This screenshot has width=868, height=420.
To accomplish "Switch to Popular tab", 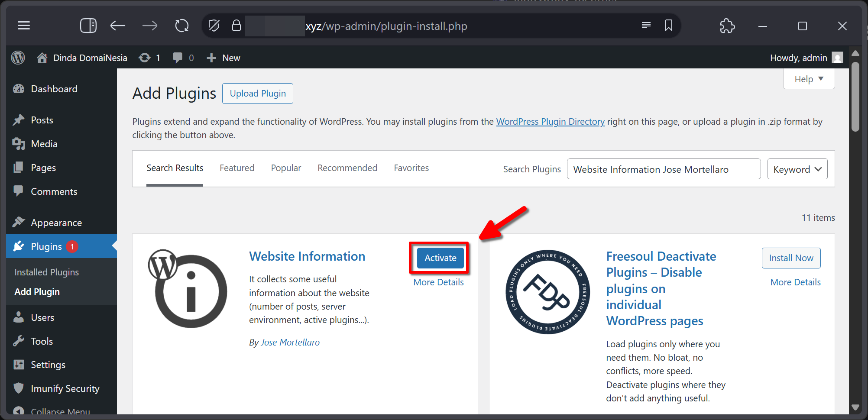I will tap(286, 168).
